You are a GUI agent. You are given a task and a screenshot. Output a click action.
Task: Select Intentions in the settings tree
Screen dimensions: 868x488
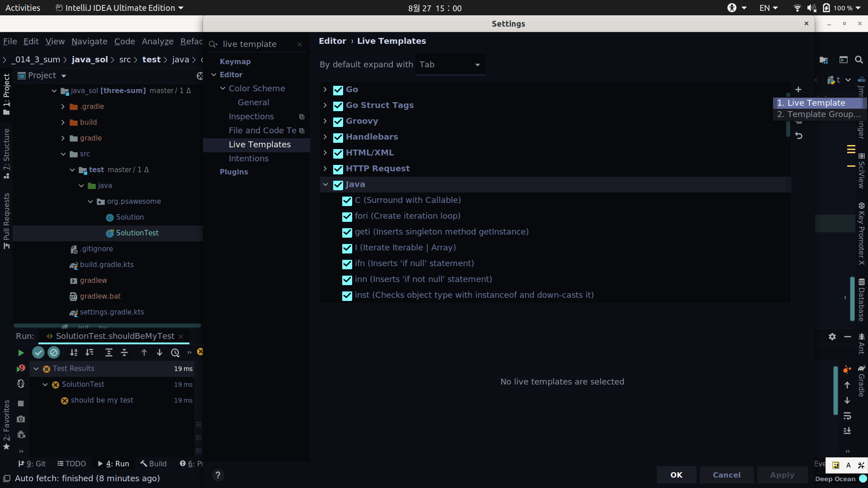pos(248,159)
